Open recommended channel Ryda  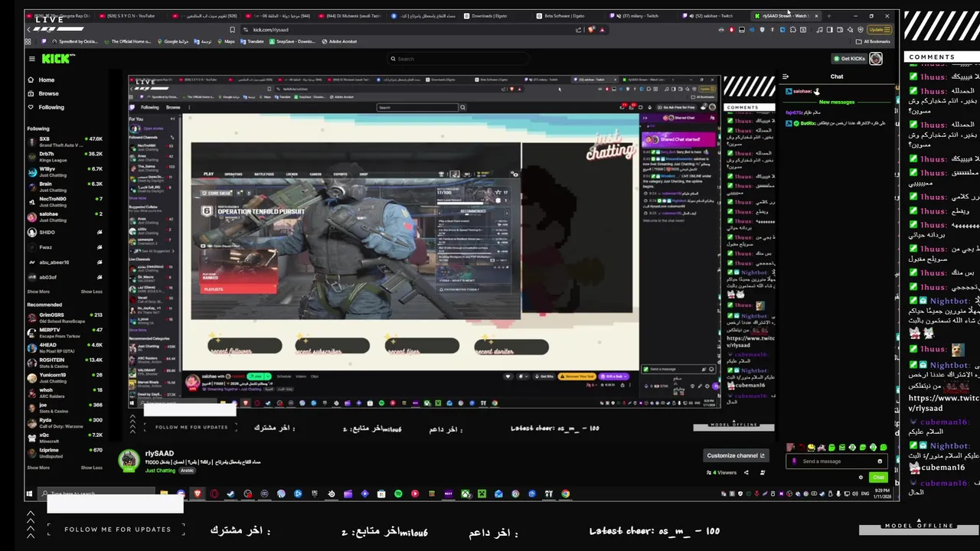click(65, 423)
